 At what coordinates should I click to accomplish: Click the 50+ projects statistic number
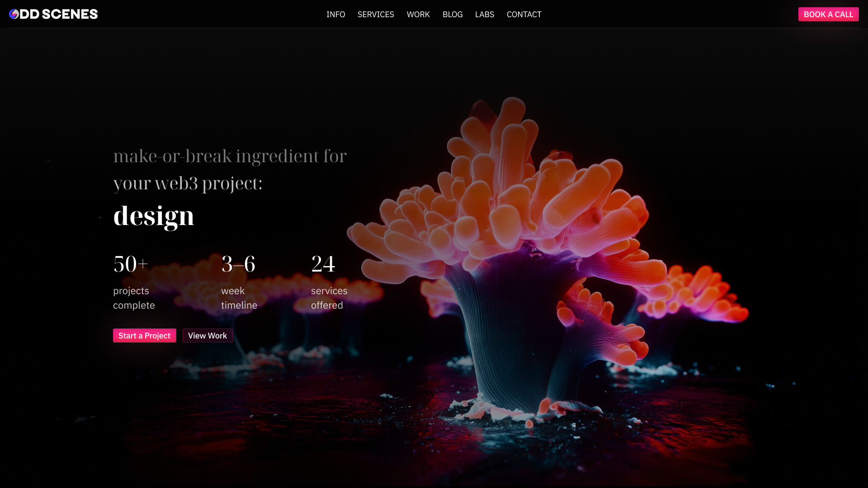coord(131,264)
